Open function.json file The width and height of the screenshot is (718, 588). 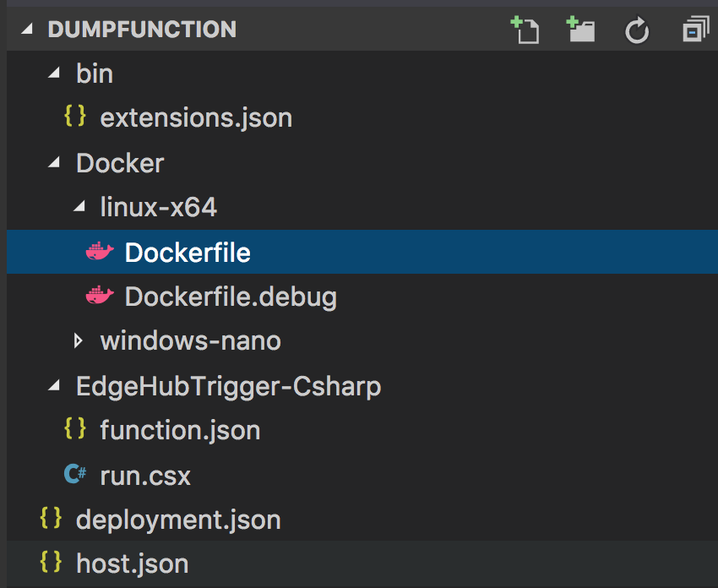[181, 431]
